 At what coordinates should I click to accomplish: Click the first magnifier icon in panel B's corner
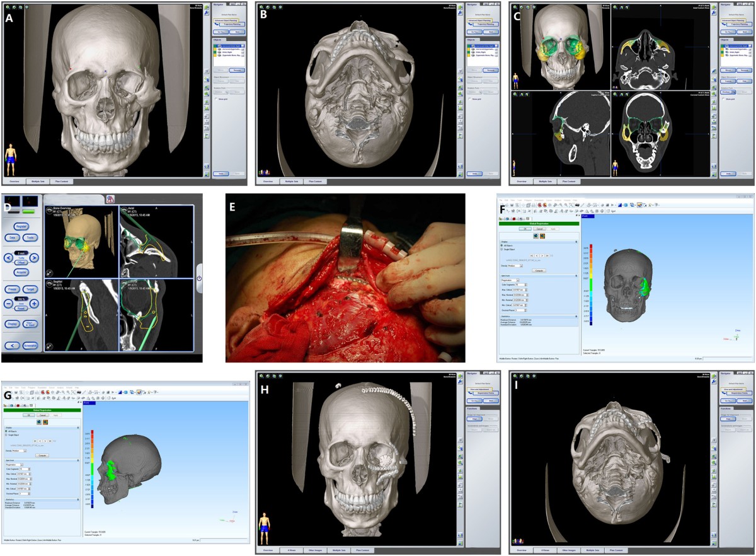(261, 7)
